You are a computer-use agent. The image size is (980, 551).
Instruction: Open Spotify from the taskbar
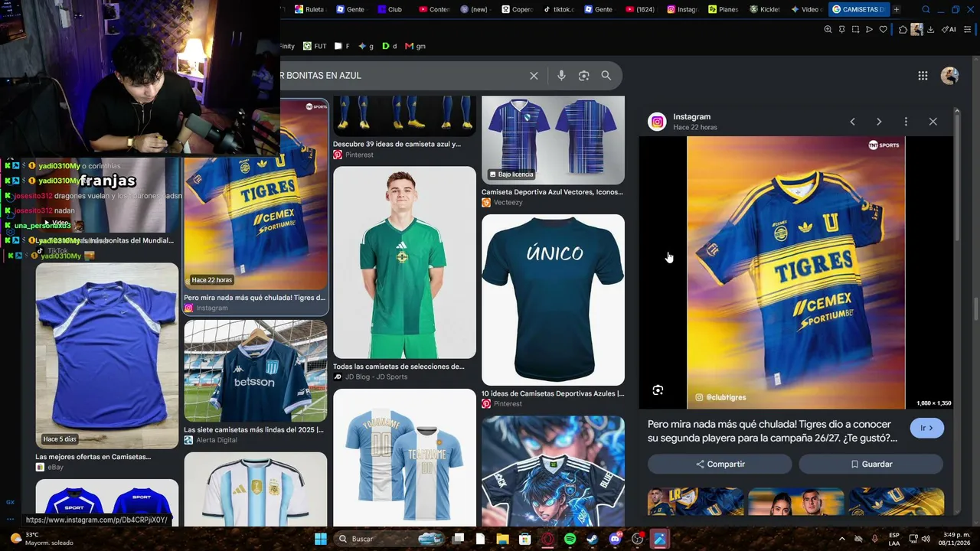570,539
